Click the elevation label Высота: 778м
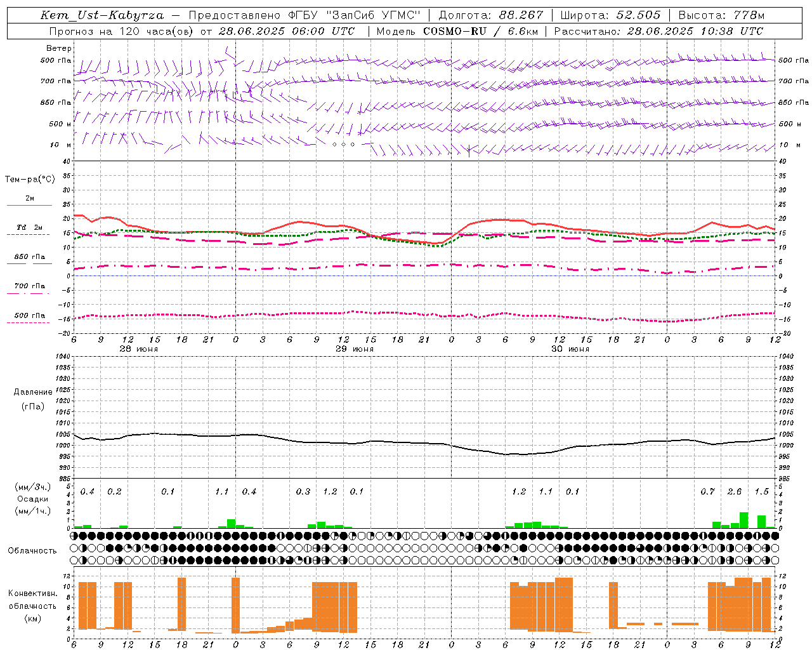The width and height of the screenshot is (812, 650). [x=721, y=15]
